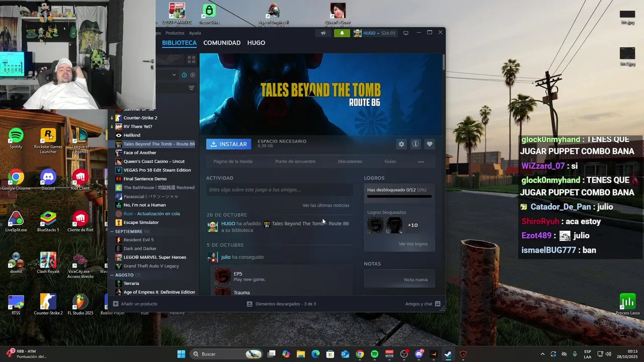Open Steam icon in Windows taskbar
Image resolution: width=644 pixels, height=362 pixels.
(x=448, y=354)
